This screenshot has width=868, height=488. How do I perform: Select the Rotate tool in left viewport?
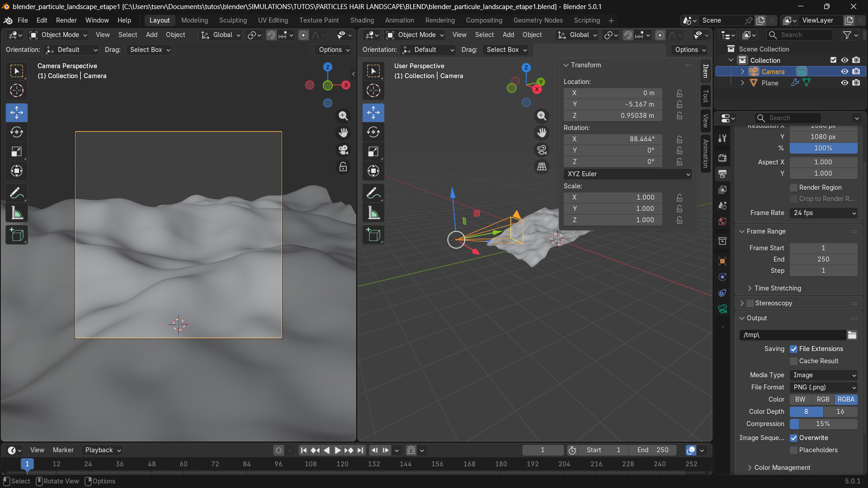pos(17,132)
